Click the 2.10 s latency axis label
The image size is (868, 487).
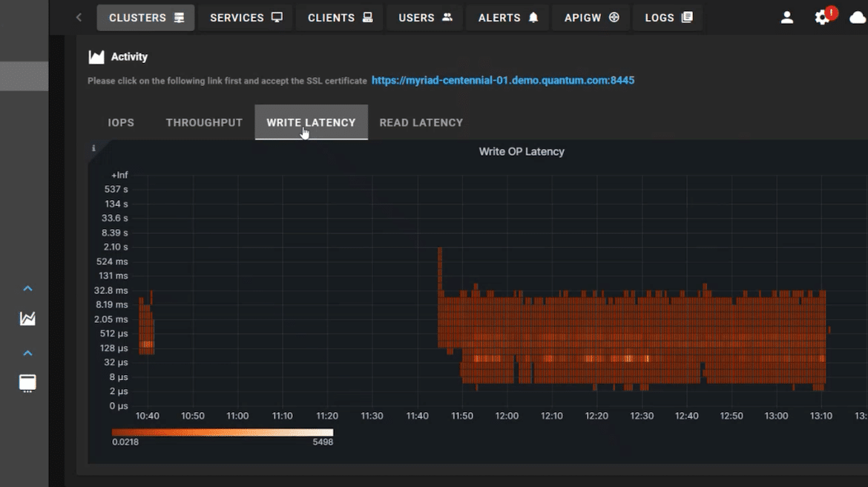115,247
